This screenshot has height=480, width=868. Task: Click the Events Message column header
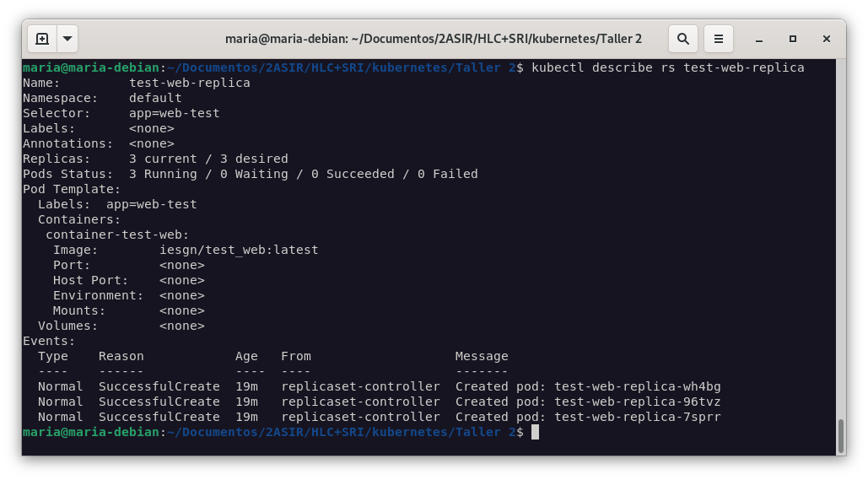tap(482, 356)
